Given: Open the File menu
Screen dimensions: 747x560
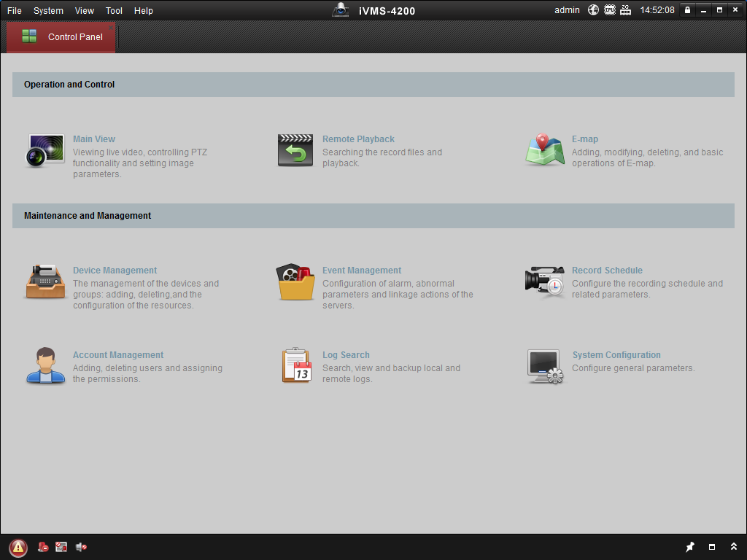Looking at the screenshot, I should pyautogui.click(x=15, y=10).
